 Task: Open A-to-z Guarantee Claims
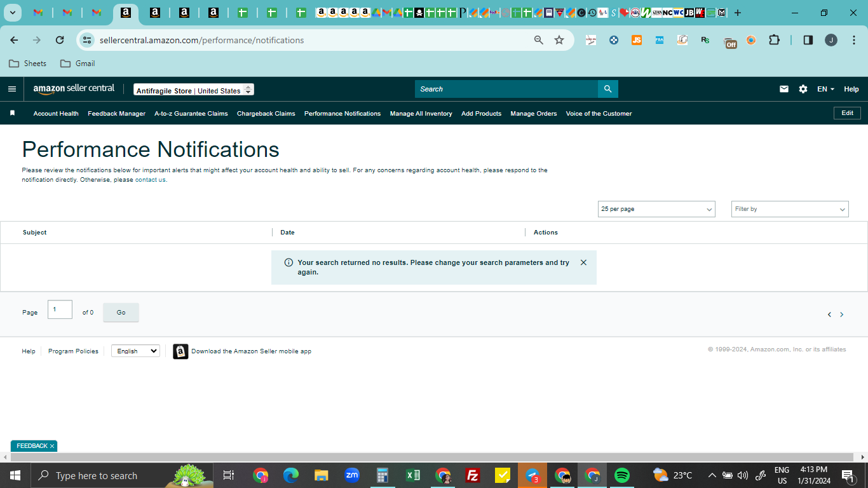pyautogui.click(x=191, y=114)
